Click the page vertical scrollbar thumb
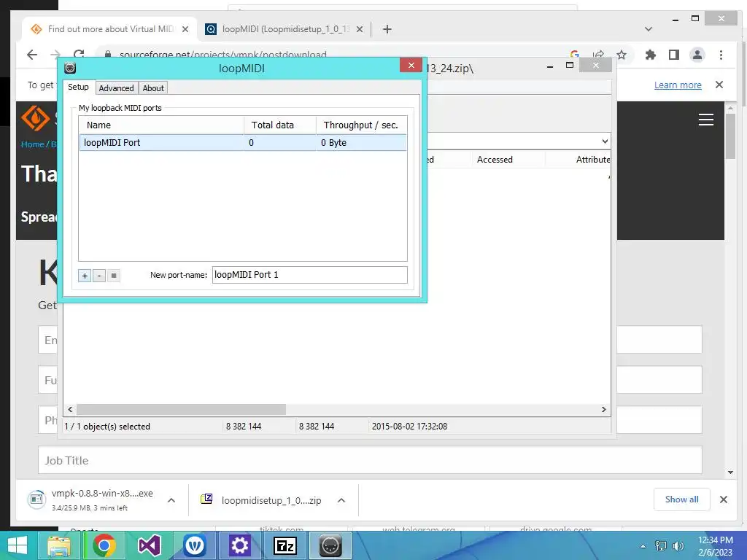This screenshot has height=560, width=747. click(730, 136)
